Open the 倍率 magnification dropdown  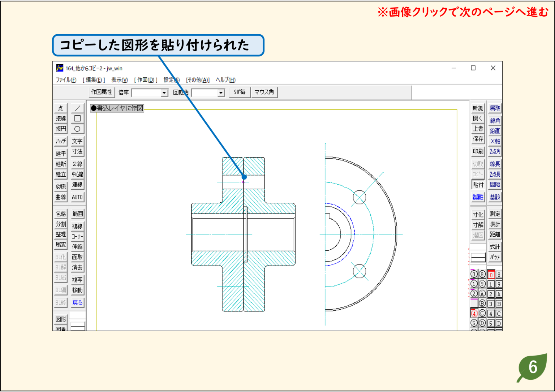click(164, 92)
